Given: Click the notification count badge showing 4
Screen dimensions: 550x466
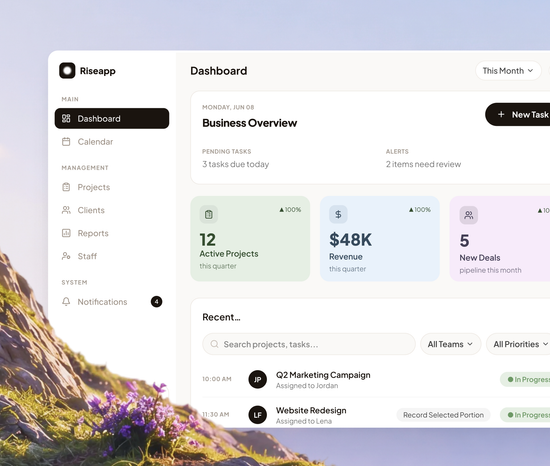Looking at the screenshot, I should pos(156,302).
